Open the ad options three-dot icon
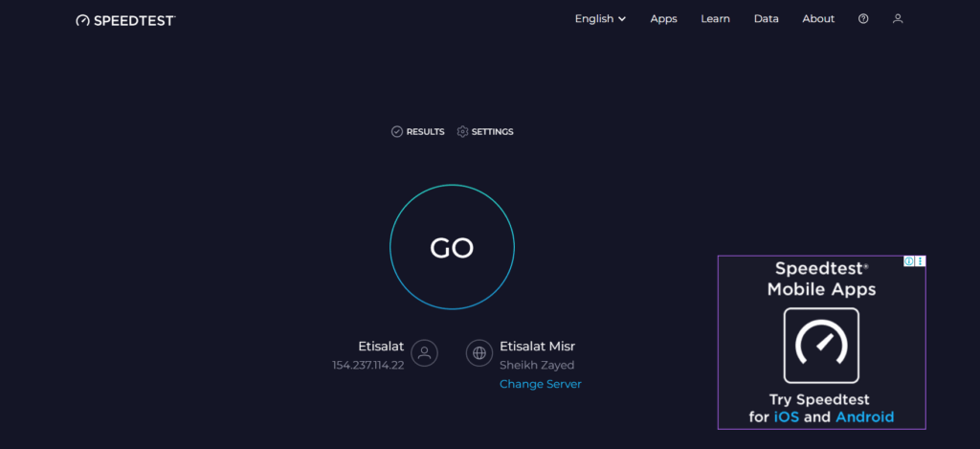 tap(921, 261)
